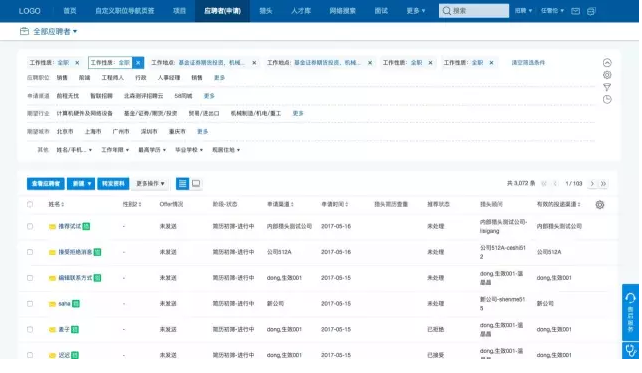This screenshot has height=373, width=642.
Task: Open the 工作年限 filter dropdown
Action: (x=116, y=151)
